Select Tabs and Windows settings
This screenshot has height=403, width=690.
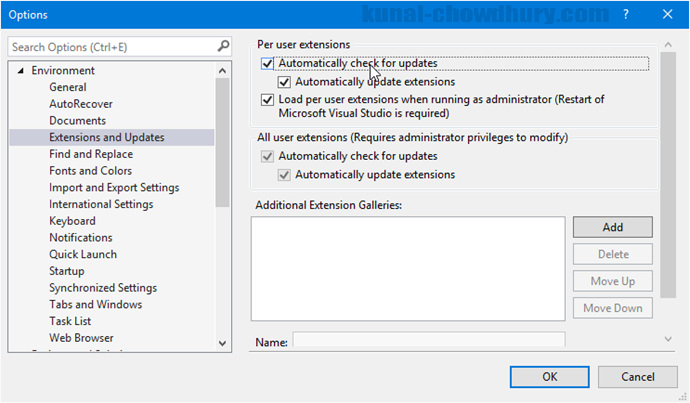click(95, 304)
